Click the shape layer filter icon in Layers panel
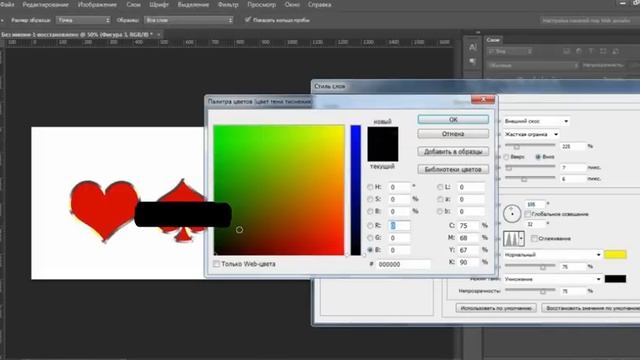This screenshot has height=360, width=640. click(603, 51)
